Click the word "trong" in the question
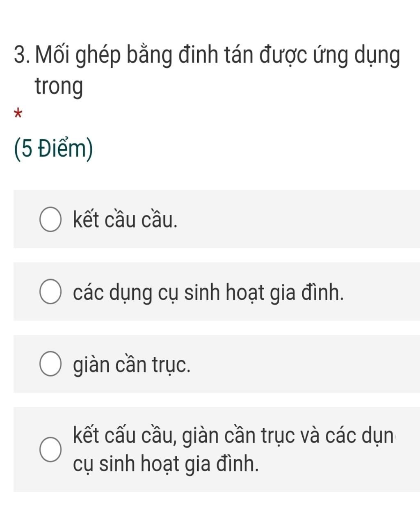420x525 pixels. pos(59,87)
